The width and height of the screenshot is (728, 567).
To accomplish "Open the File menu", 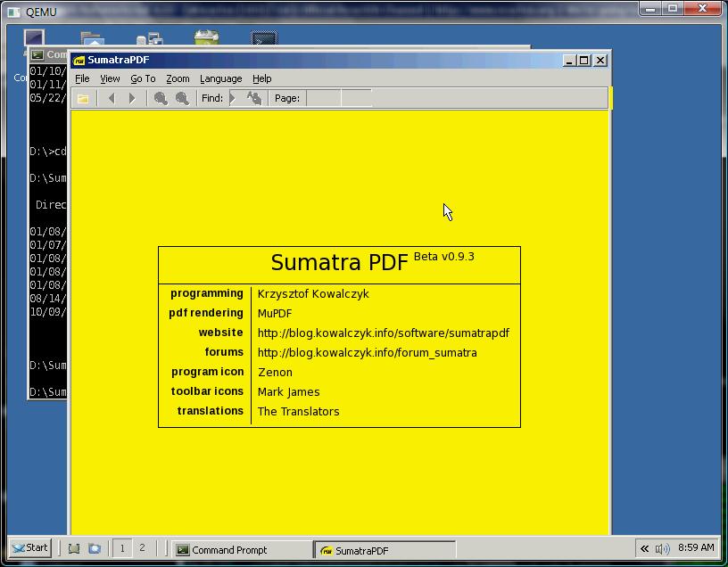I will click(82, 78).
